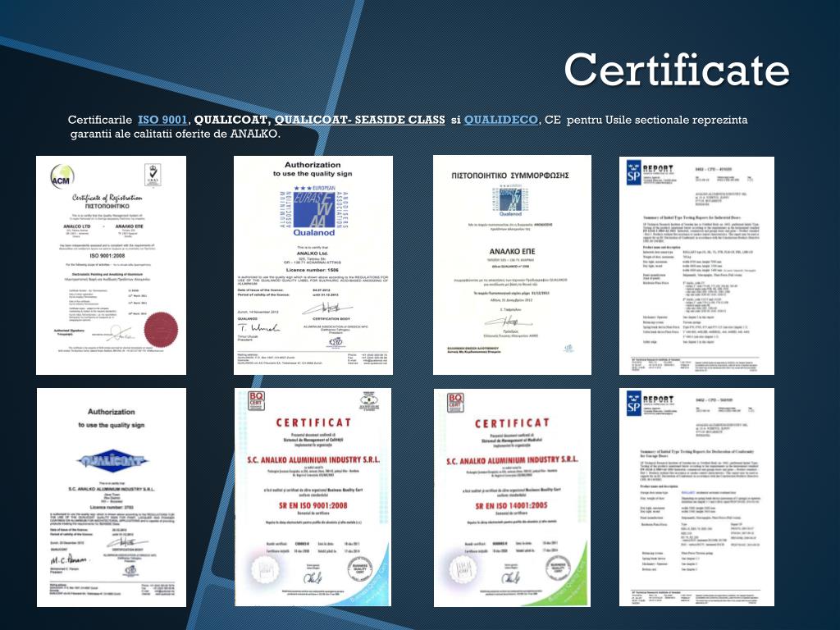
Task: Open the QUALIDECO link
Action: click(501, 120)
